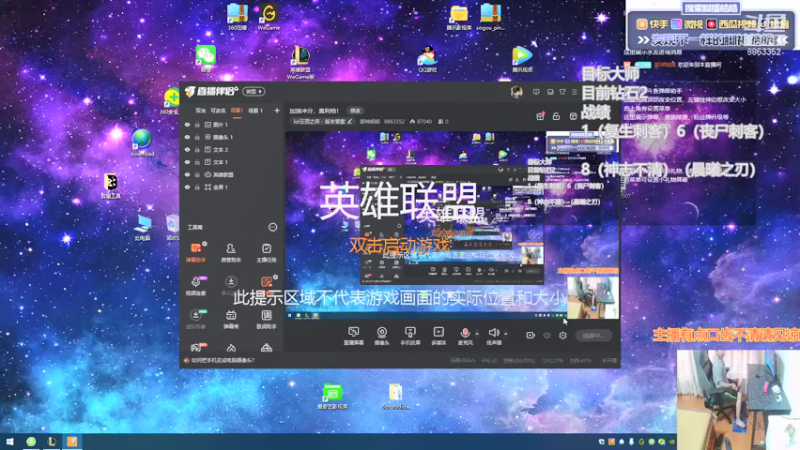Add a new scene with the plus button
Viewport: 800px width, 450px height.
coord(277,111)
